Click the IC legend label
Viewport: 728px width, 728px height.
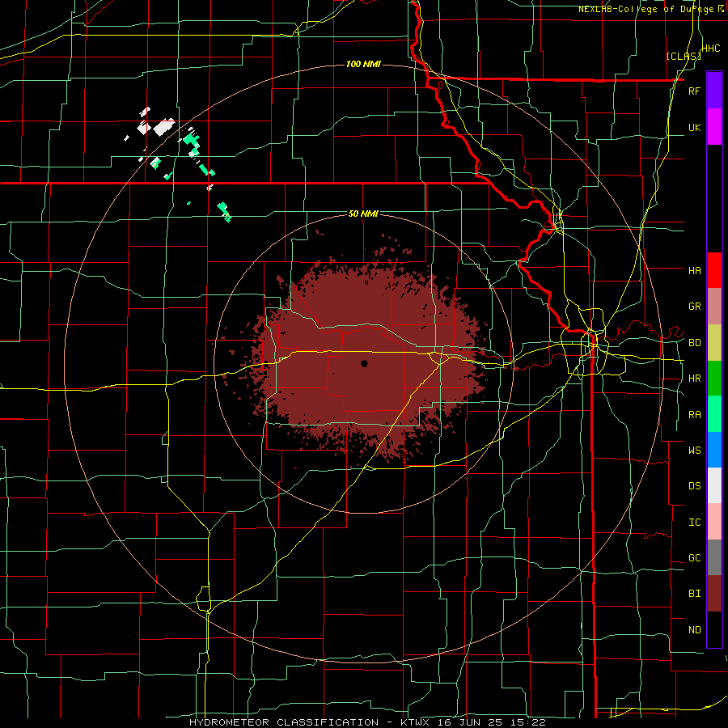coord(694,523)
